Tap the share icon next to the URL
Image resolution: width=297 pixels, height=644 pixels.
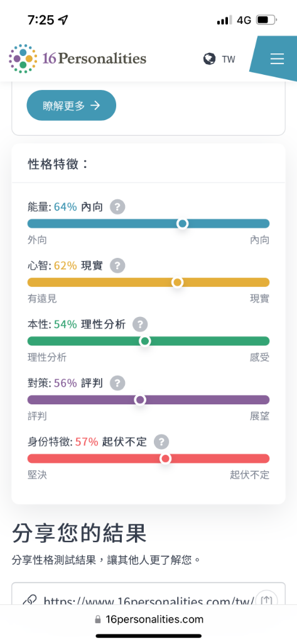tap(267, 599)
